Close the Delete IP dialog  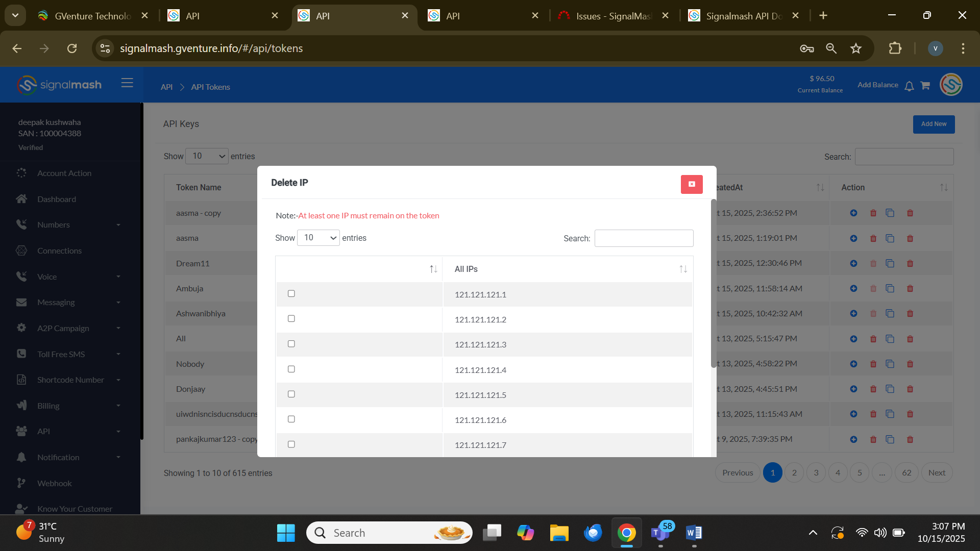(691, 184)
